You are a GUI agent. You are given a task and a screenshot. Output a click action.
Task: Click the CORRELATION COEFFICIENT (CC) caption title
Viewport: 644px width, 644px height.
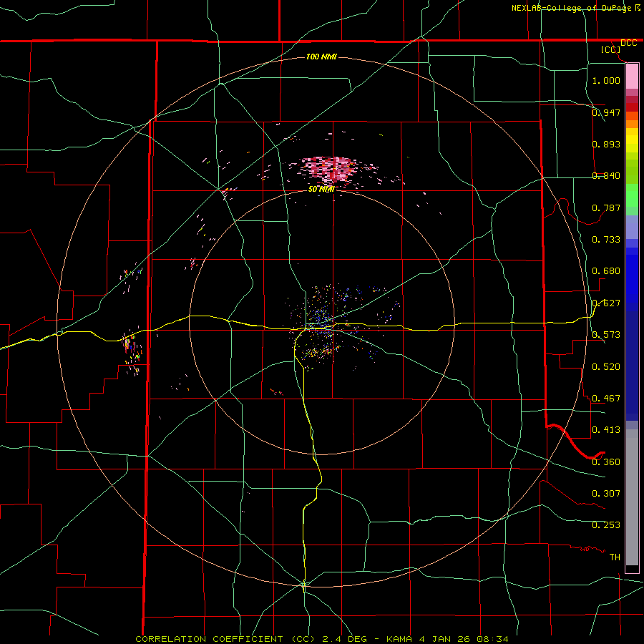click(225, 639)
